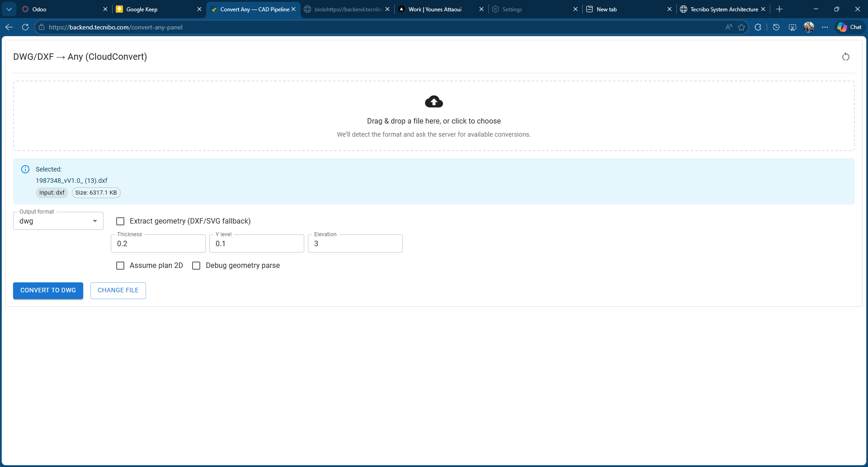The width and height of the screenshot is (868, 467).
Task: Close the Google Keep tab
Action: (x=199, y=9)
